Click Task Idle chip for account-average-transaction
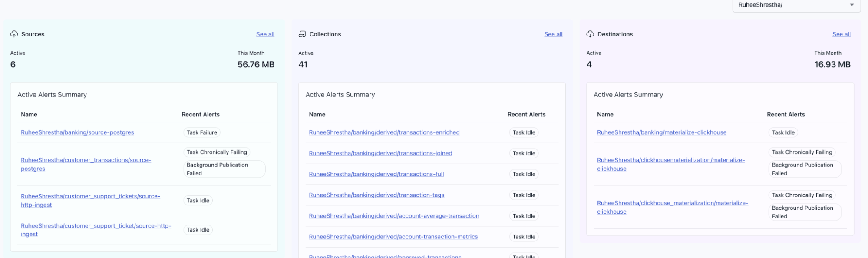Screen dimensions: 868x258 point(524,216)
